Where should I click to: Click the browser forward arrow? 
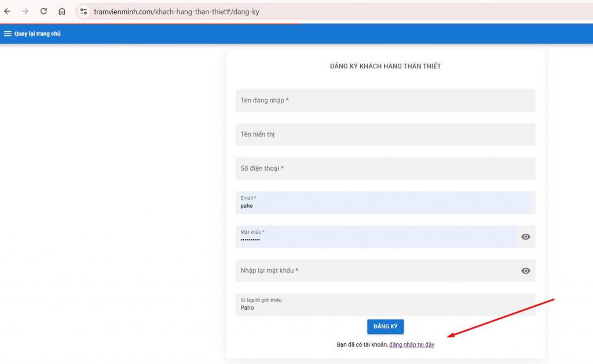click(x=25, y=12)
